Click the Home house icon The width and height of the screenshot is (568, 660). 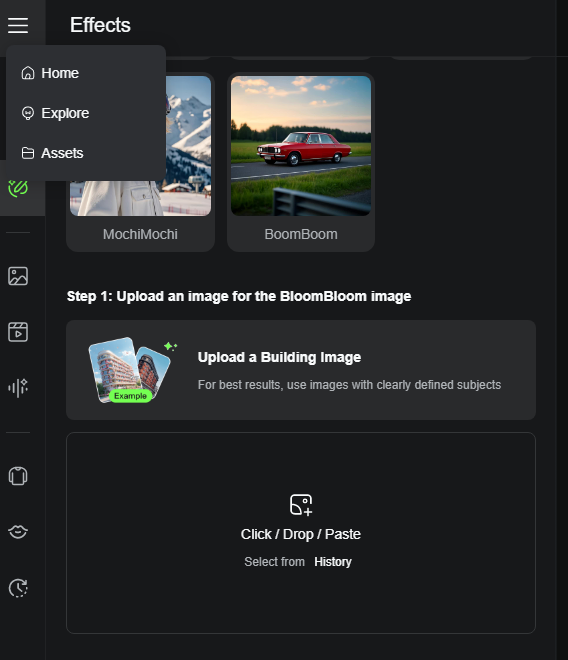click(28, 73)
